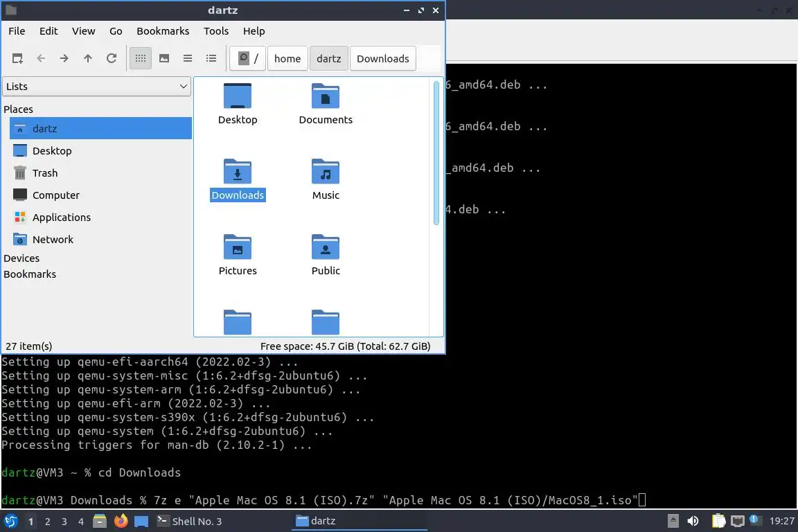Select Applications in the Places sidebar

pyautogui.click(x=100, y=218)
